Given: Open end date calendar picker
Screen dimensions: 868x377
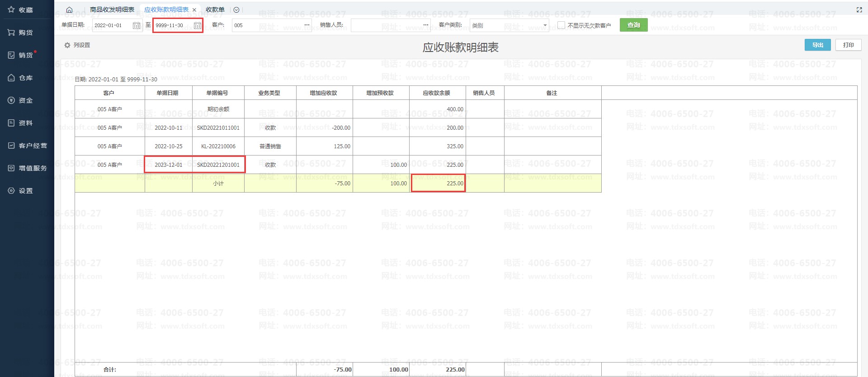Looking at the screenshot, I should 197,25.
